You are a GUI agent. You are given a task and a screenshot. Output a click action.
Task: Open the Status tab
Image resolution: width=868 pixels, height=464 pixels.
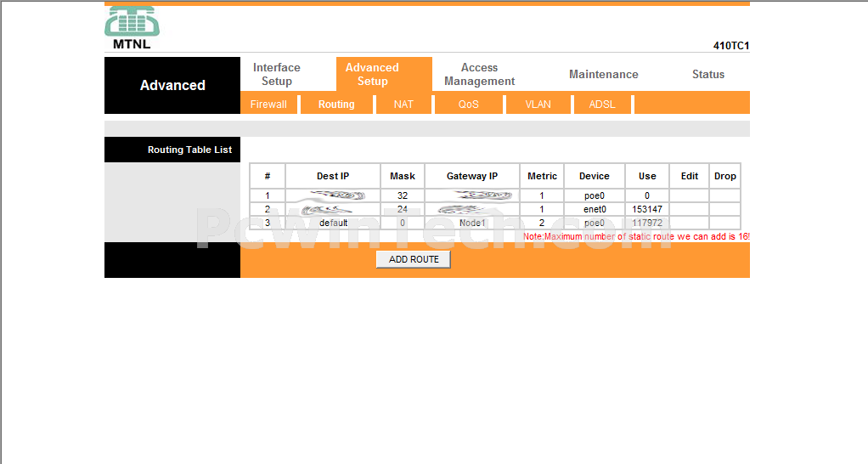pyautogui.click(x=708, y=74)
